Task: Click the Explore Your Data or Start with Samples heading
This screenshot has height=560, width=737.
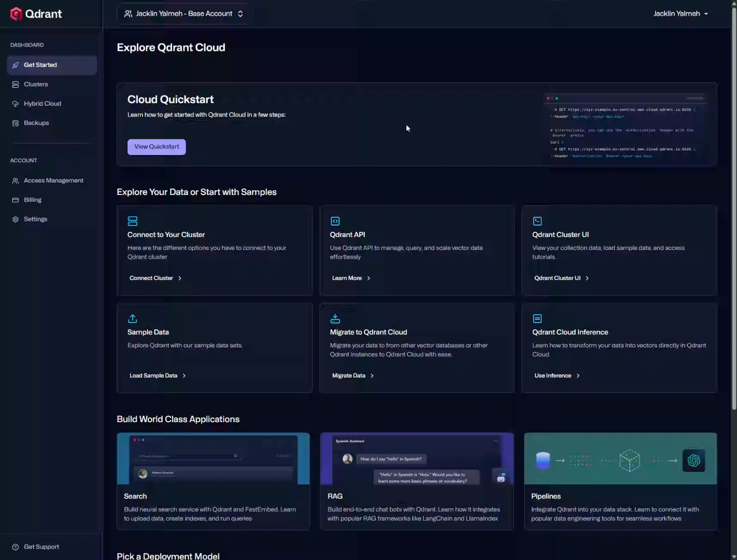Action: click(x=197, y=192)
